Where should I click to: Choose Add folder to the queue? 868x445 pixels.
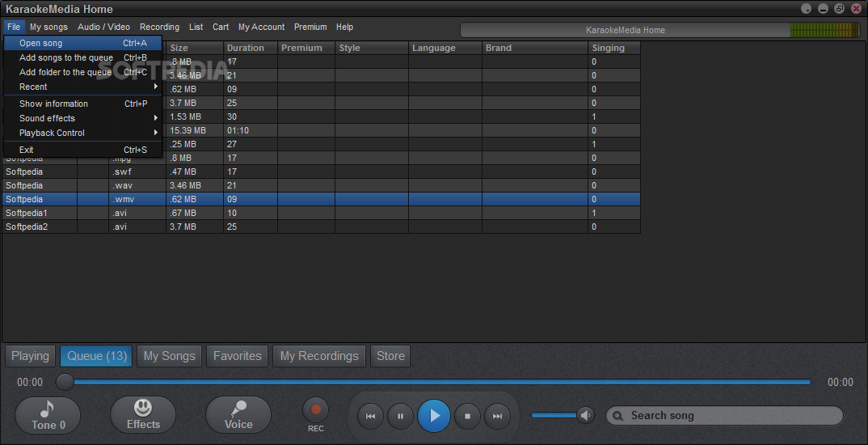pos(82,72)
